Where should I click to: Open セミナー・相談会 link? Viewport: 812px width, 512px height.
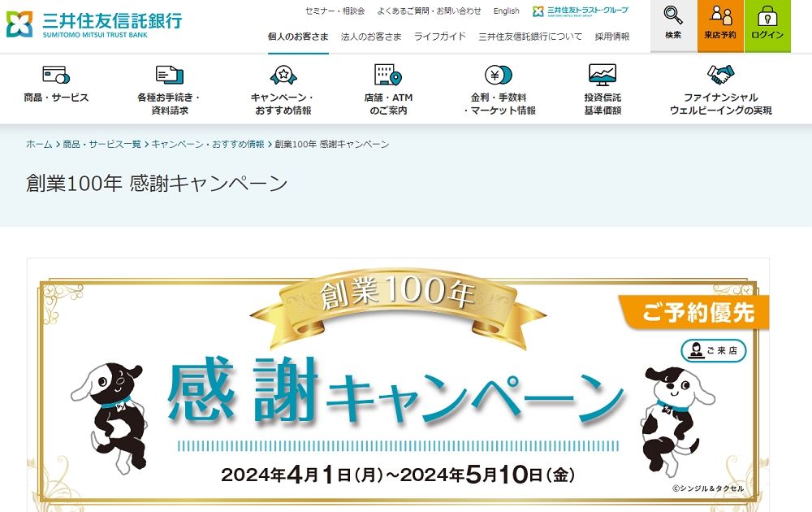(x=335, y=11)
